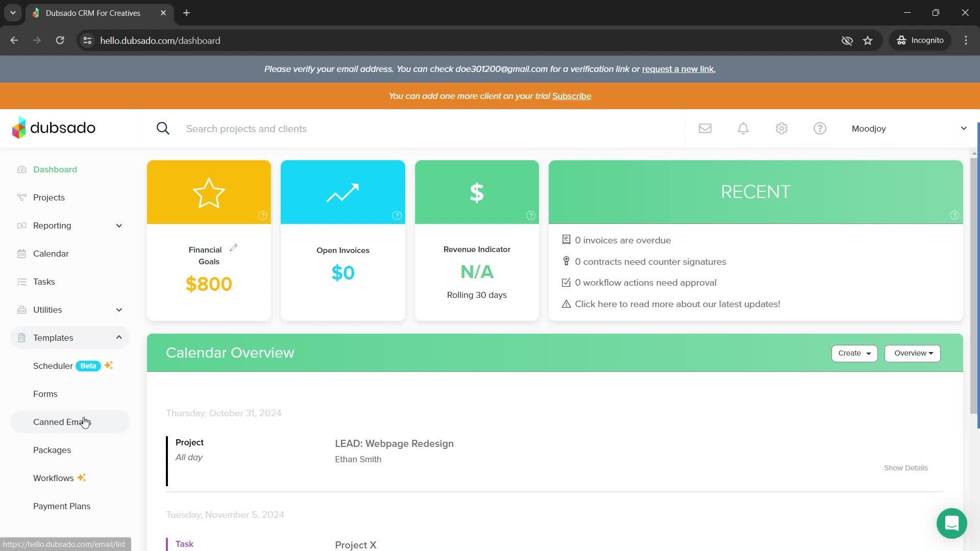This screenshot has height=551, width=980.
Task: Open Packages templates
Action: 52,450
